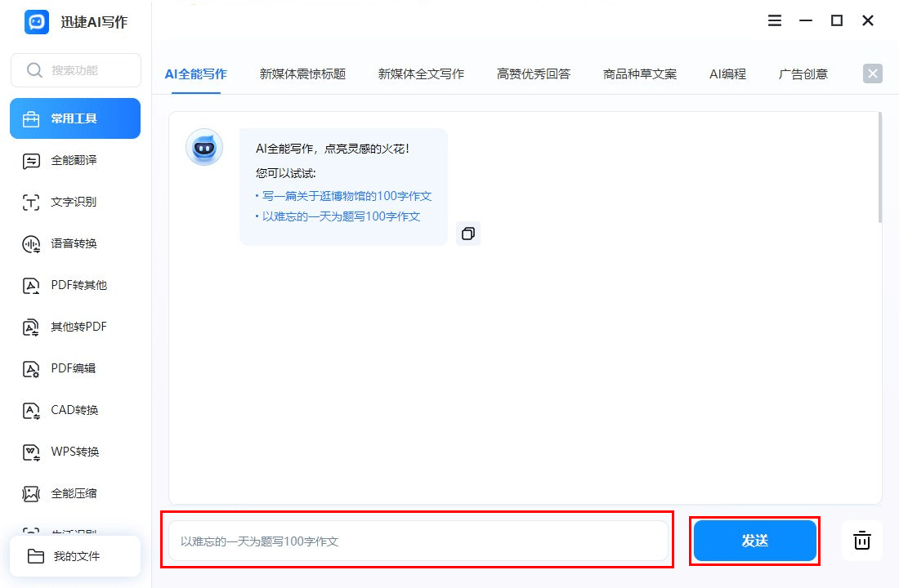Click the suggestion 写一篇关于逛博物馆的100字作文
The height and width of the screenshot is (588, 899).
tap(347, 196)
